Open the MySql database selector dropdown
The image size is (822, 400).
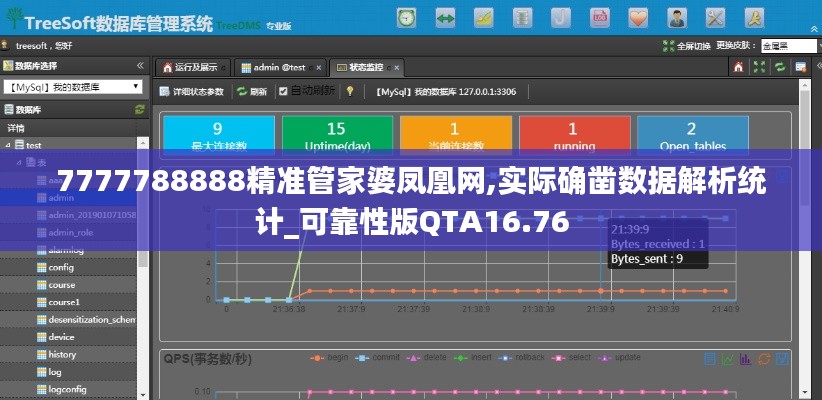click(73, 87)
